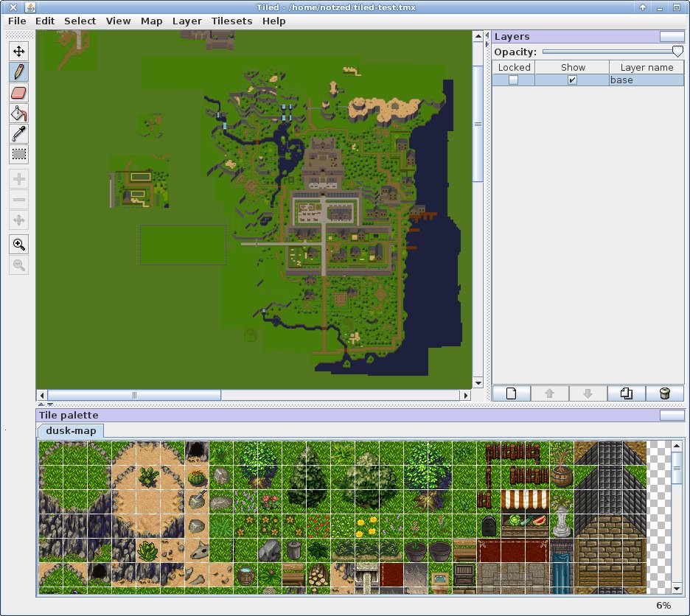The width and height of the screenshot is (690, 616).
Task: Click the Layer name column header
Action: (647, 67)
